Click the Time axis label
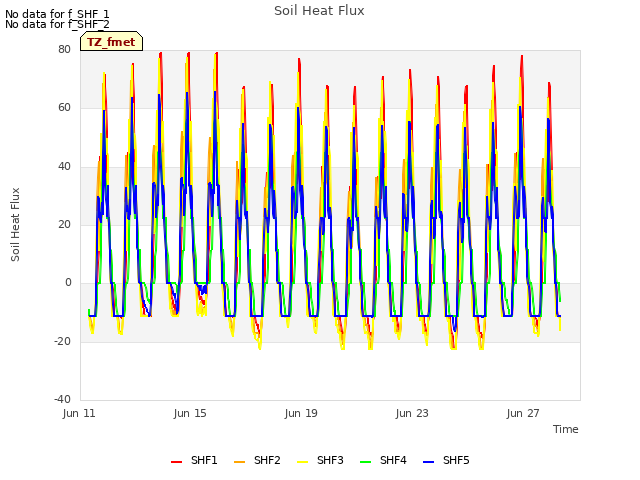Image resolution: width=640 pixels, height=480 pixels. click(x=566, y=429)
